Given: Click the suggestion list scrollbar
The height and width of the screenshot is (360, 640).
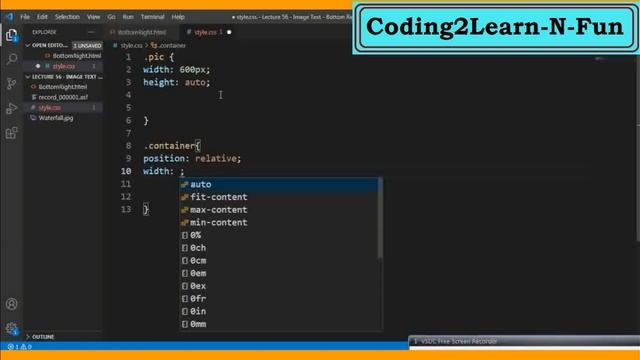Looking at the screenshot, I should tap(380, 218).
